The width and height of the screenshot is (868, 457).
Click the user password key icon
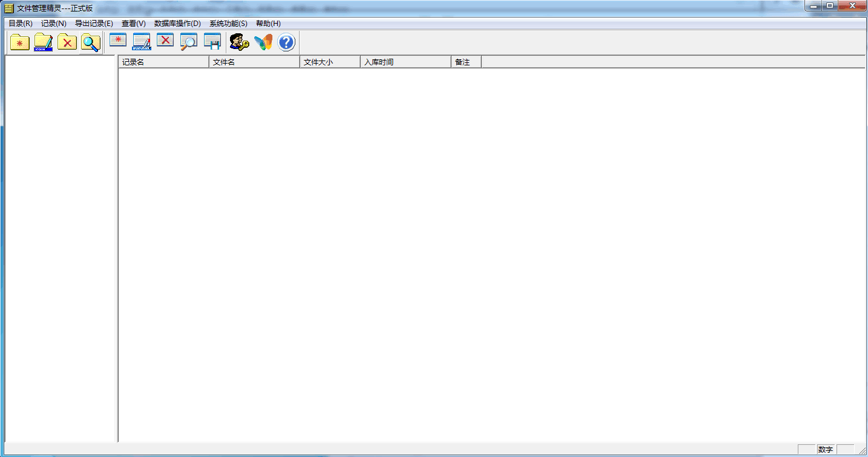240,42
